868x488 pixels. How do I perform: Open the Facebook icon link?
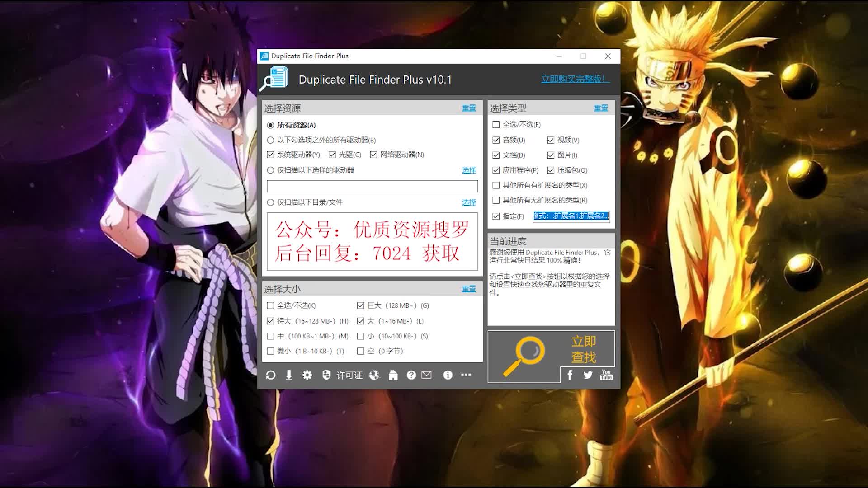(570, 375)
